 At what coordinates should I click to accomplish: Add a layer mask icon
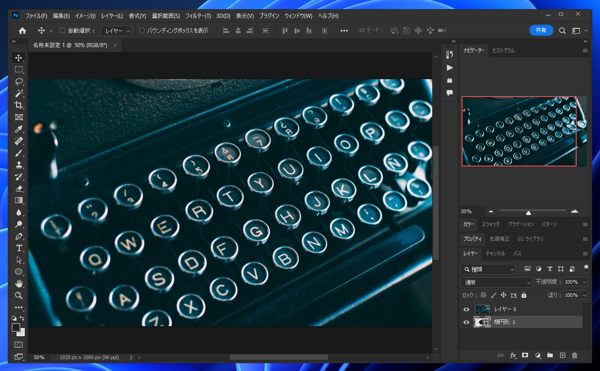[525, 356]
